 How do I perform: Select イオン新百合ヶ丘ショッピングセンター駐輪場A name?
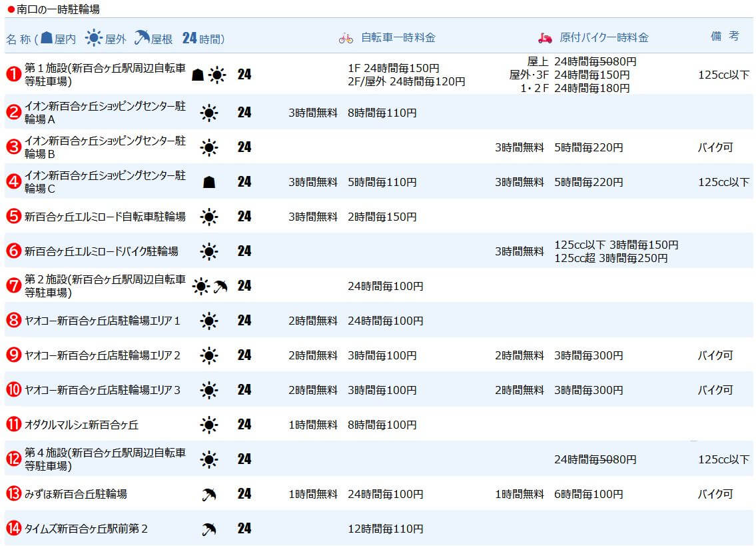[x=105, y=113]
